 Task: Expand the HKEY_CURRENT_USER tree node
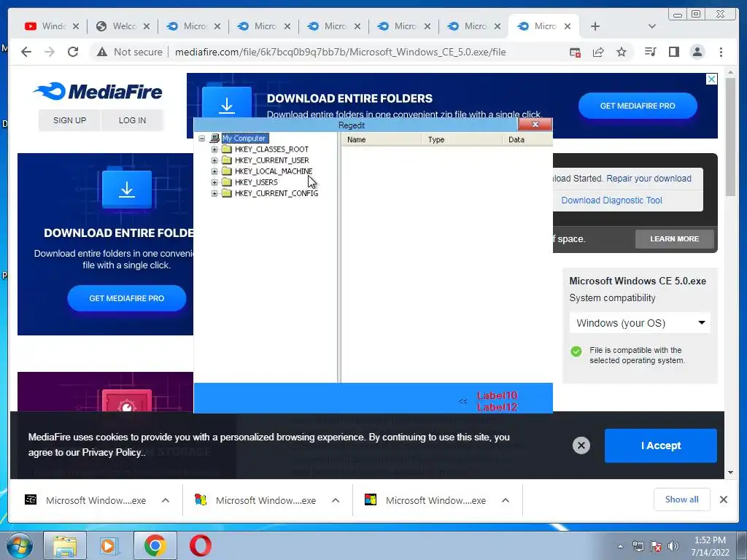point(214,160)
